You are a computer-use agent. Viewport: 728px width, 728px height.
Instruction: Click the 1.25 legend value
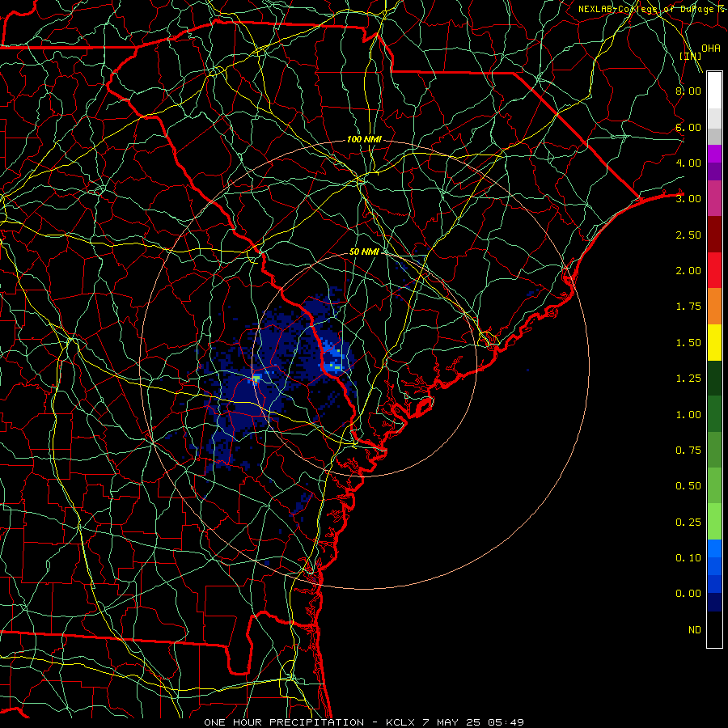[688, 379]
